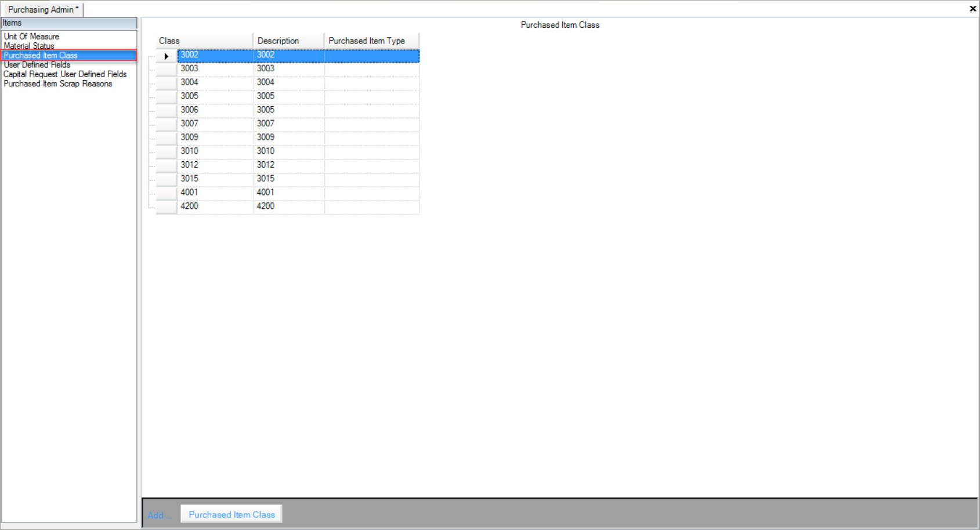
Task: Click Description cell 4001
Action: 289,193
